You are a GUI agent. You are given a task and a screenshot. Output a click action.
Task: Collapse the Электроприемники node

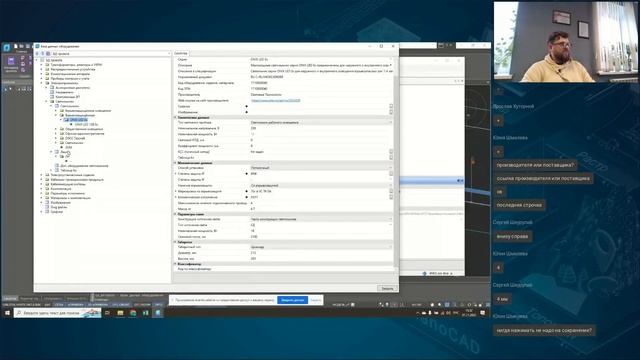tap(42, 83)
